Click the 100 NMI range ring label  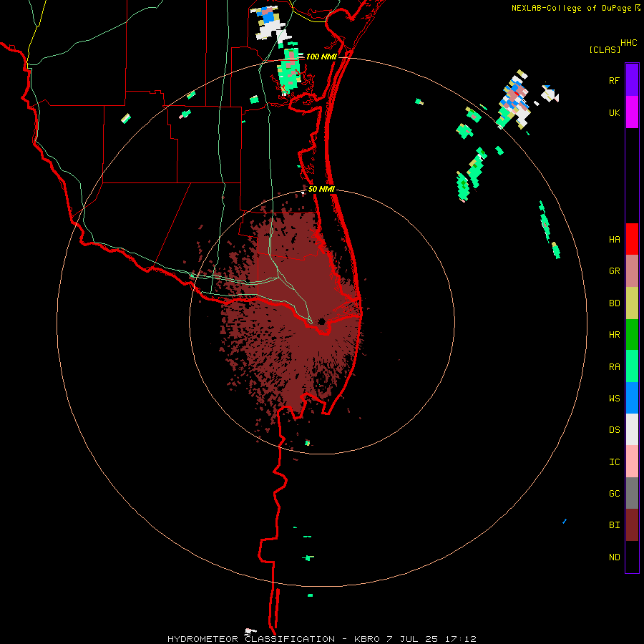321,57
